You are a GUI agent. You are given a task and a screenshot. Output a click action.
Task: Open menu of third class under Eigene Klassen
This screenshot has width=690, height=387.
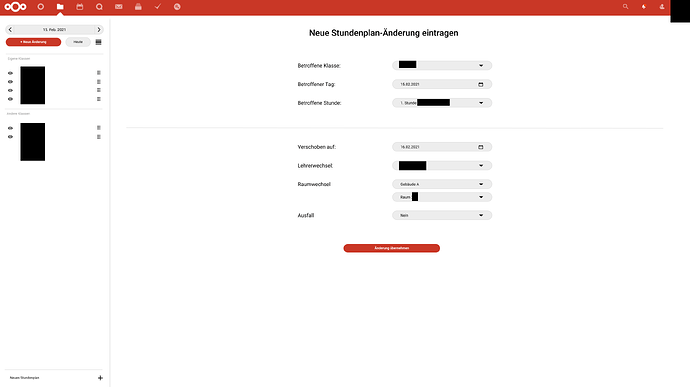coord(99,90)
